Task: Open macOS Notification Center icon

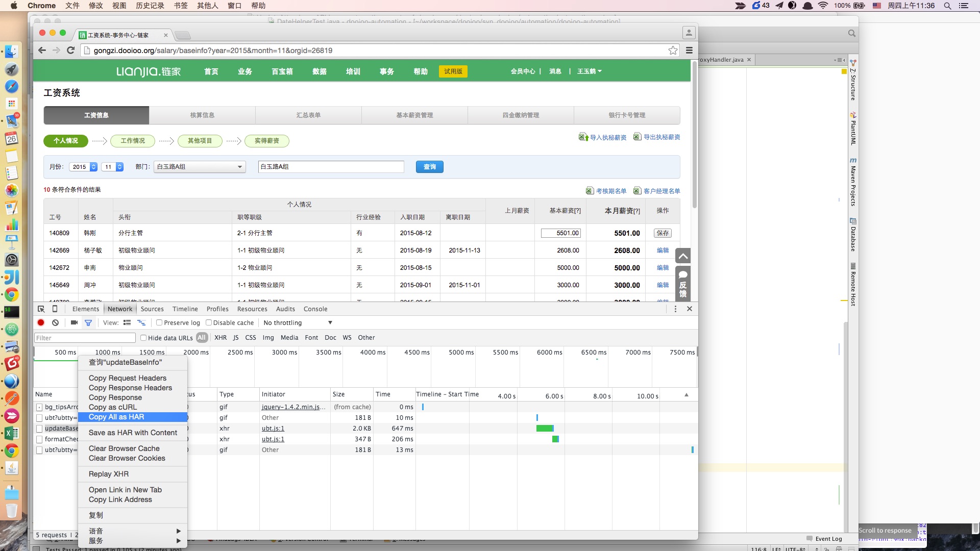Action: 964,6
